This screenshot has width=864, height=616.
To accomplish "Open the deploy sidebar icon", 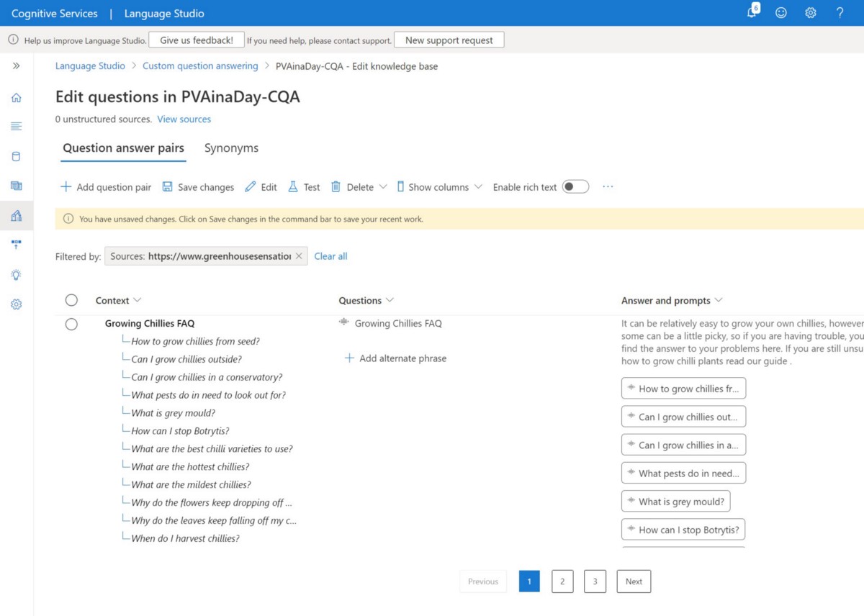I will [x=16, y=245].
